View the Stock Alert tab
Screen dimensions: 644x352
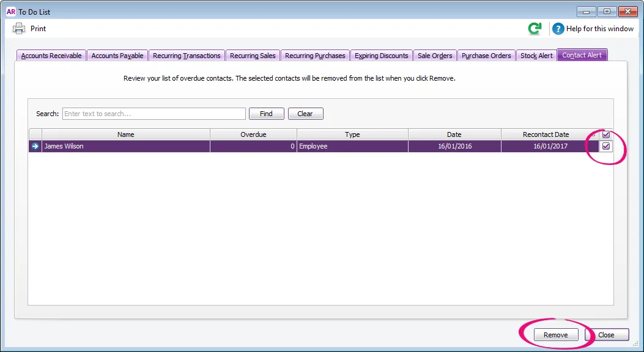tap(536, 56)
